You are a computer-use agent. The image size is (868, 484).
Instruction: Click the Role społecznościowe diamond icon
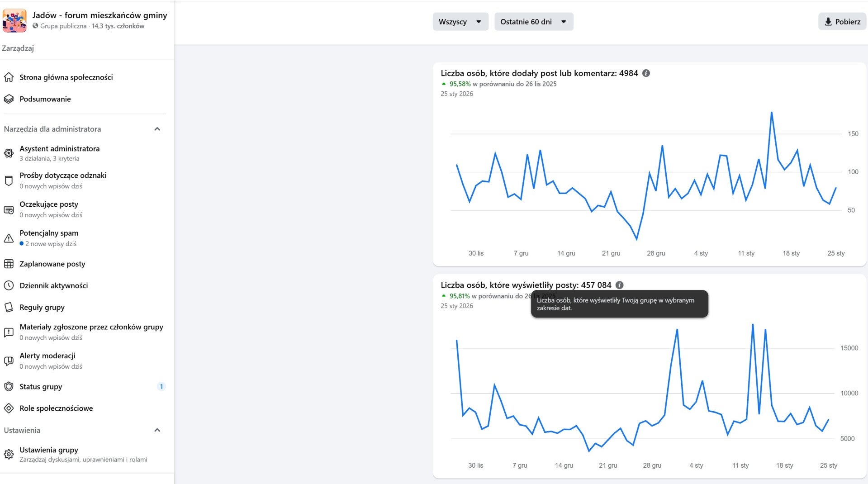tap(9, 408)
